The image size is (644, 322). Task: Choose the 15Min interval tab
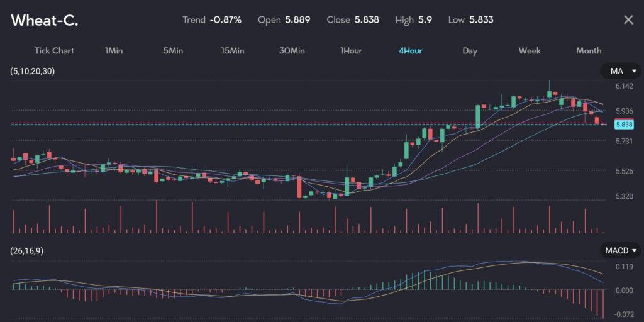tap(232, 51)
